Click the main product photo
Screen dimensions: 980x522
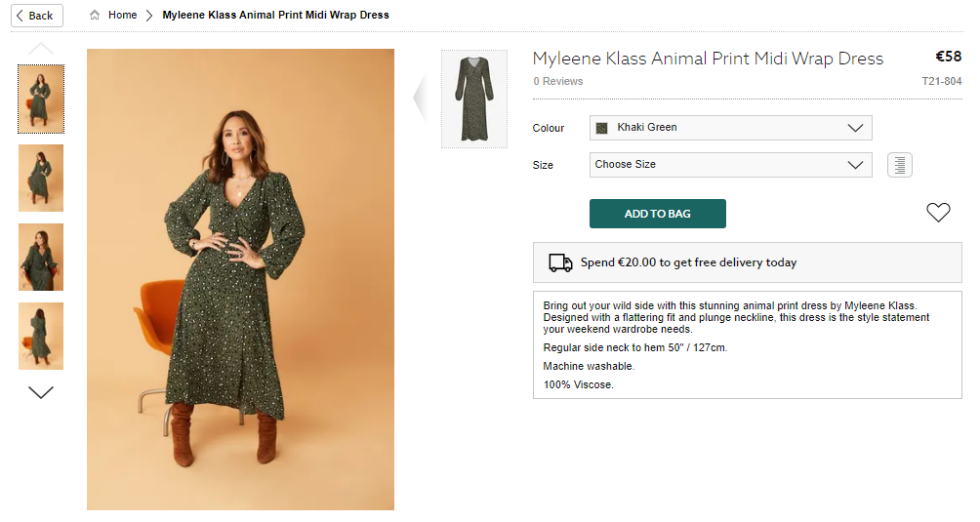point(240,279)
